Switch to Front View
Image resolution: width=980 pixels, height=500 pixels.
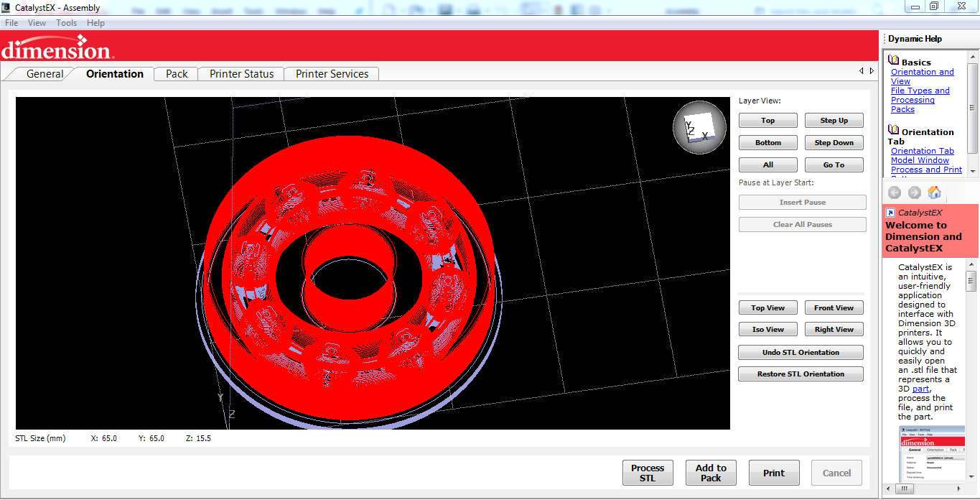click(x=834, y=308)
